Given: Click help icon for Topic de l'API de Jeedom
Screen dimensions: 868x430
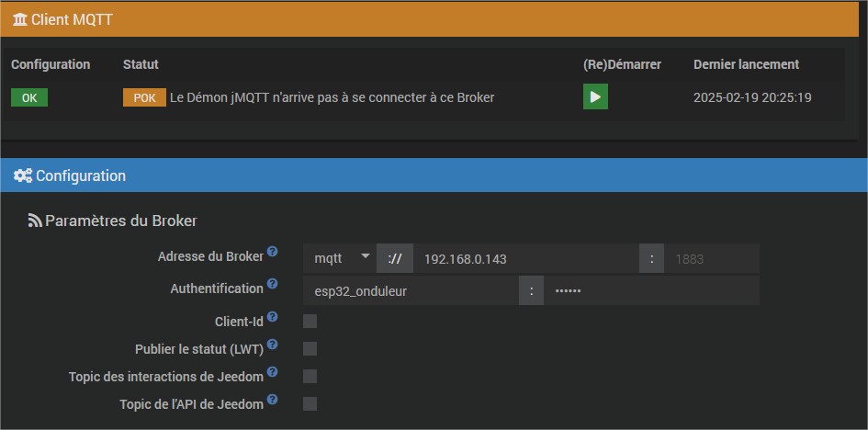Looking at the screenshot, I should coord(272,401).
